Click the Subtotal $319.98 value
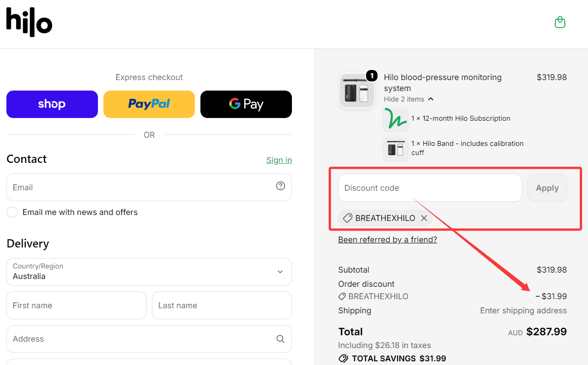 coord(552,270)
